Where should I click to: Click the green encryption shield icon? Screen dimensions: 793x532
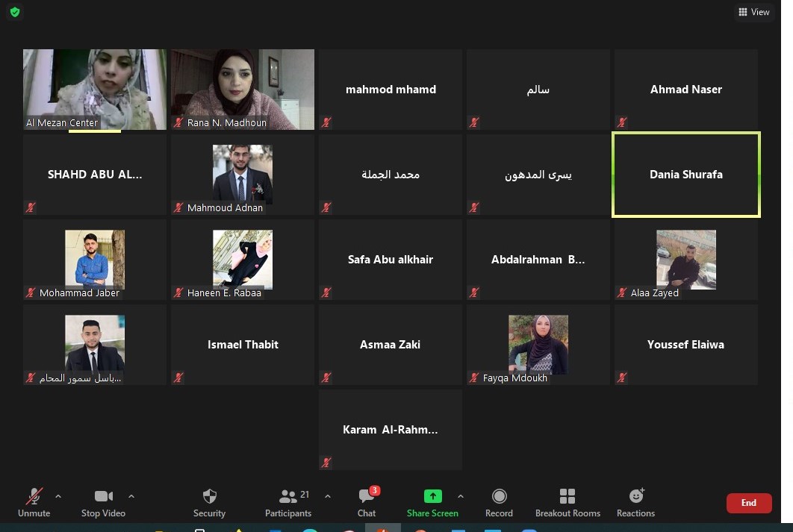15,12
